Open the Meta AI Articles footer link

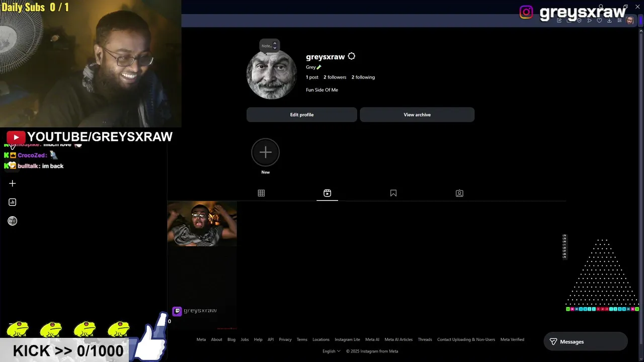pos(398,339)
